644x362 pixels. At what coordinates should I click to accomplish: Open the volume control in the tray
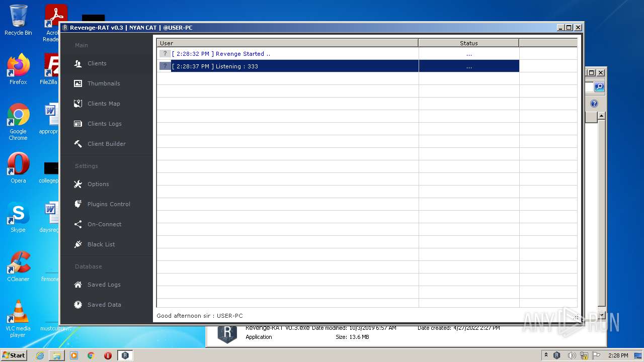[571, 355]
